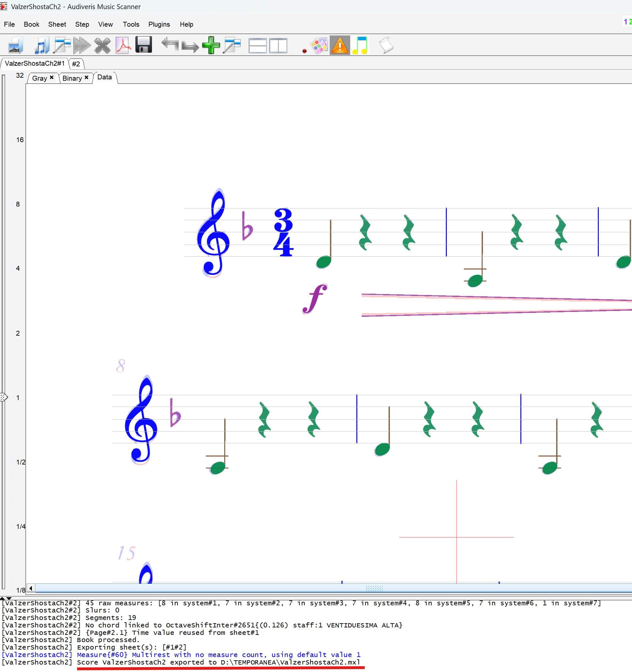Open the Book menu
Image resolution: width=632 pixels, height=672 pixels.
32,24
